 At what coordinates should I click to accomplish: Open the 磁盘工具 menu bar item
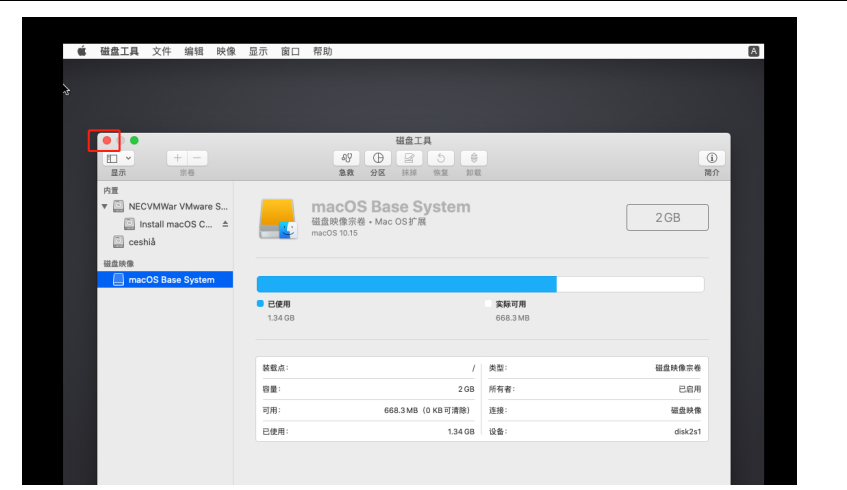(x=119, y=51)
